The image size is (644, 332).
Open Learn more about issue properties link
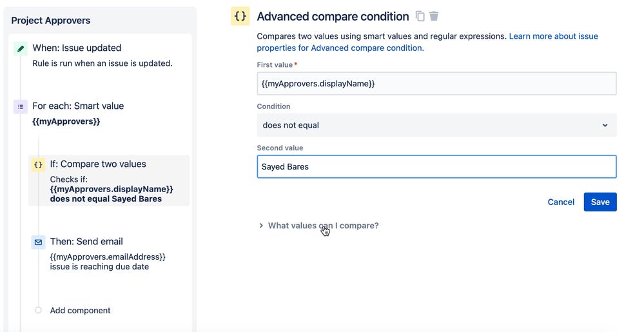coord(427,42)
